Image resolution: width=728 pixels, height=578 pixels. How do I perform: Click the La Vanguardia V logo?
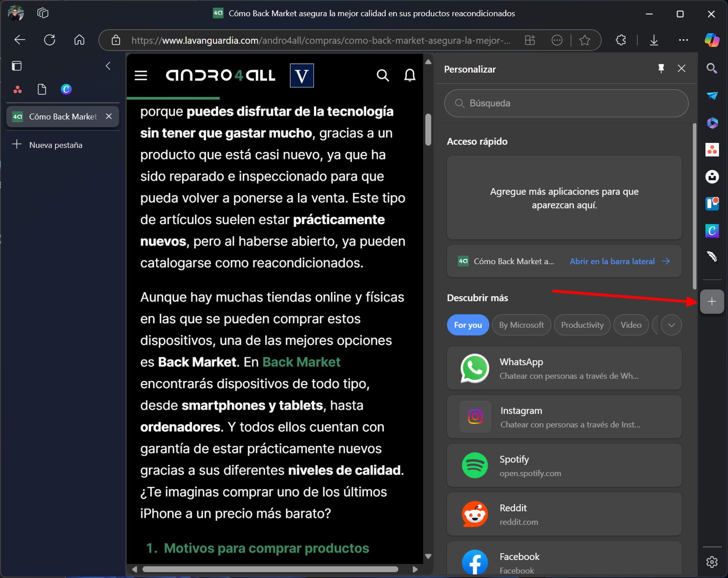pyautogui.click(x=302, y=75)
